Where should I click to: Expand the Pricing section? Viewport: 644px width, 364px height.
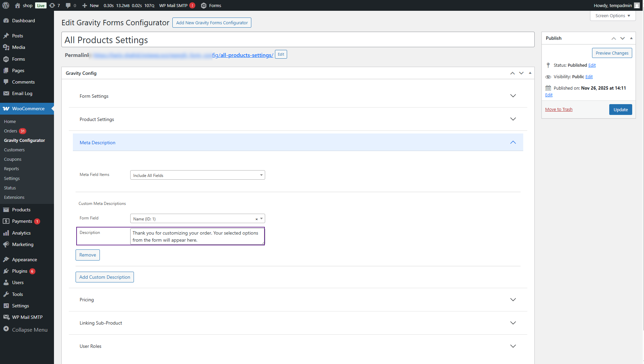point(513,300)
